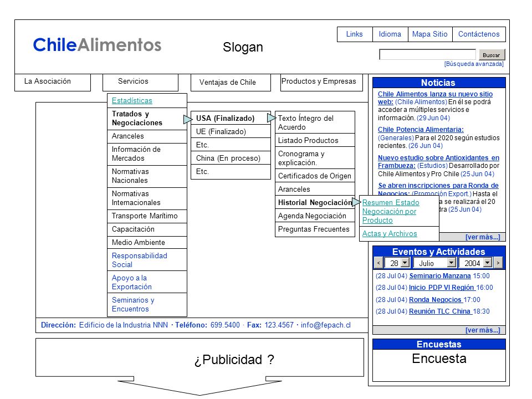Select Listado Productos item
The image size is (532, 399).
click(315, 140)
